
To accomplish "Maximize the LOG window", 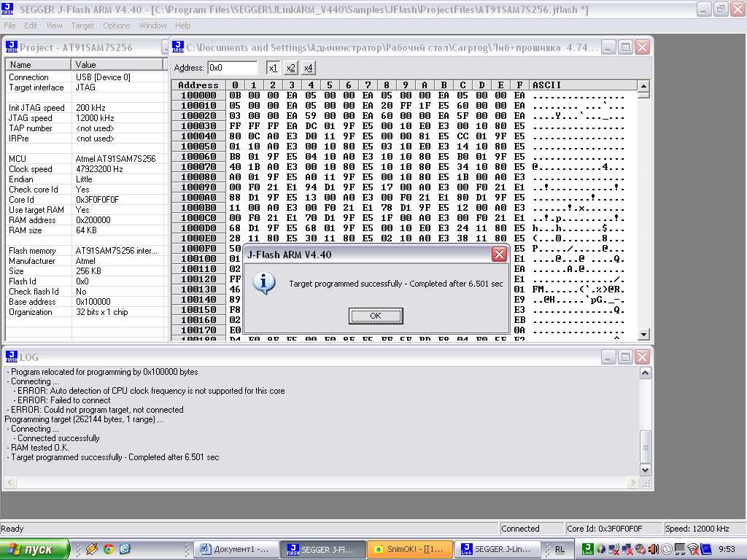I will coord(625,357).
